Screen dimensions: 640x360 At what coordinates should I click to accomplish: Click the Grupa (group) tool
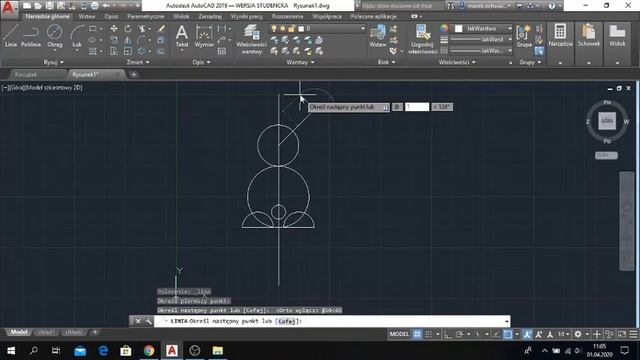point(524,36)
